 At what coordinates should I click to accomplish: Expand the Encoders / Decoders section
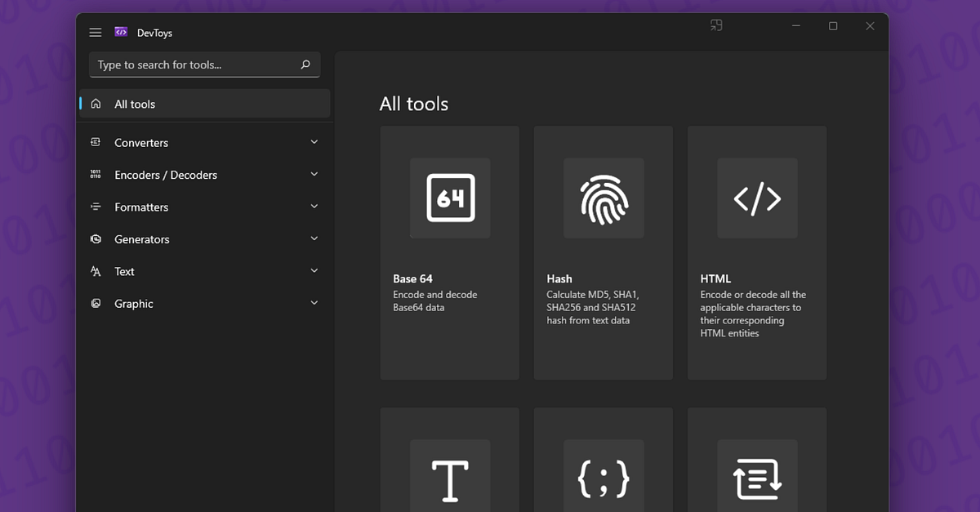tap(314, 174)
